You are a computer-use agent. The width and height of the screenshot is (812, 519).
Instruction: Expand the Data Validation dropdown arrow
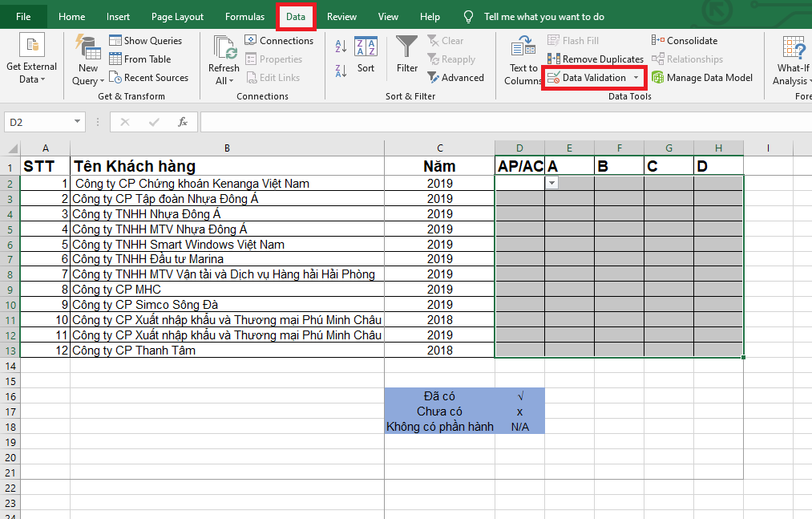[636, 78]
